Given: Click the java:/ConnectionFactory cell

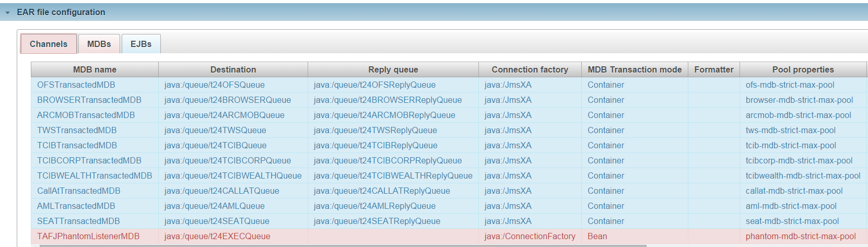Looking at the screenshot, I should [530, 236].
